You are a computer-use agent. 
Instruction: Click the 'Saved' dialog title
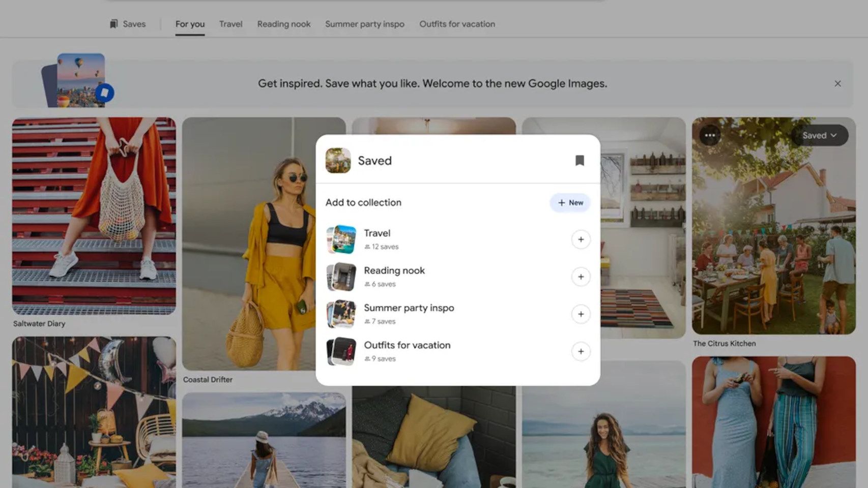(374, 161)
